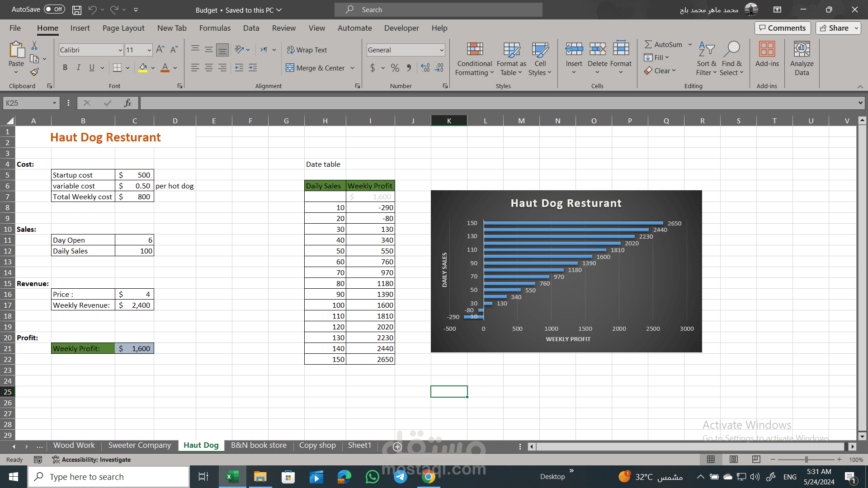Apply Percent Style number format
868x488 pixels.
pos(395,68)
